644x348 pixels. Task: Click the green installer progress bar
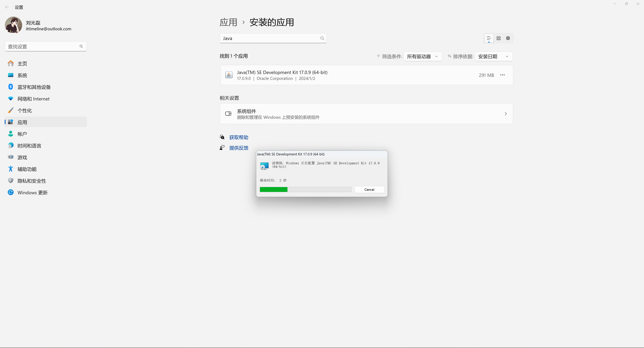(x=306, y=190)
